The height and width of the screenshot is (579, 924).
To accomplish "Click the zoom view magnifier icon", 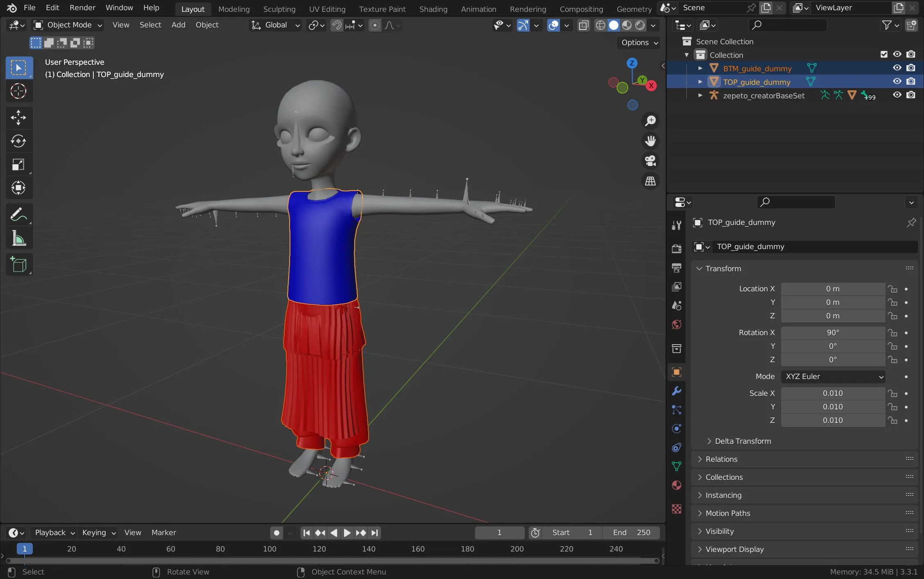I will tap(650, 121).
